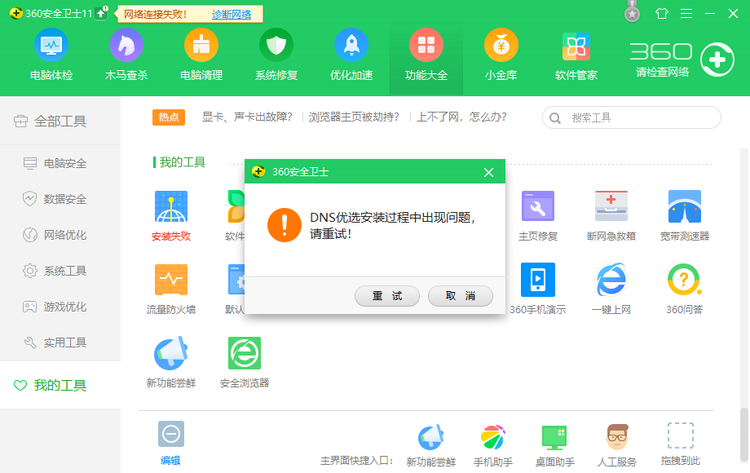Open 桌面助手 shortcut
Image resolution: width=750 pixels, height=473 pixels.
[x=555, y=444]
